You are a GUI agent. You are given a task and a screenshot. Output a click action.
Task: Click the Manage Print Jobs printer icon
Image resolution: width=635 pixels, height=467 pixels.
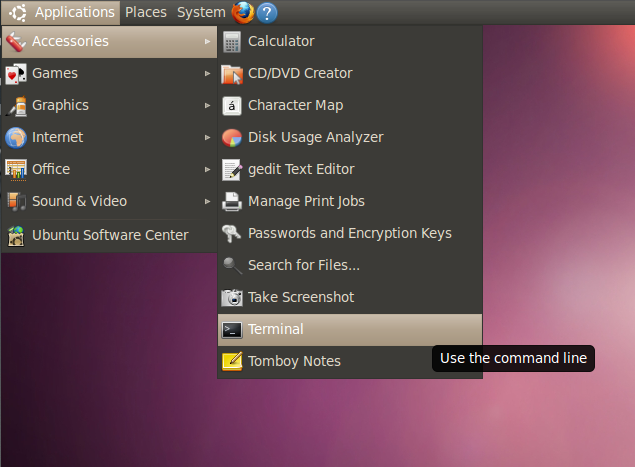tap(232, 202)
